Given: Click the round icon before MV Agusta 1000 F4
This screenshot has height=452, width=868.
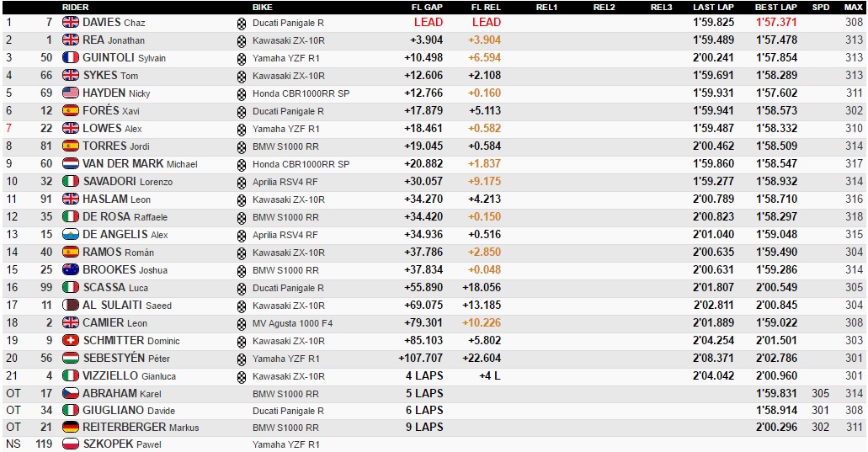Looking at the screenshot, I should pyautogui.click(x=242, y=323).
